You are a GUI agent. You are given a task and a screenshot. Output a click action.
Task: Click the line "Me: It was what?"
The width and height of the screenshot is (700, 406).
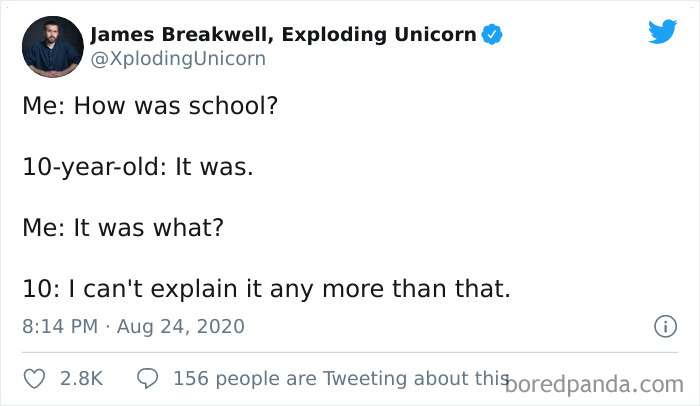click(x=122, y=228)
